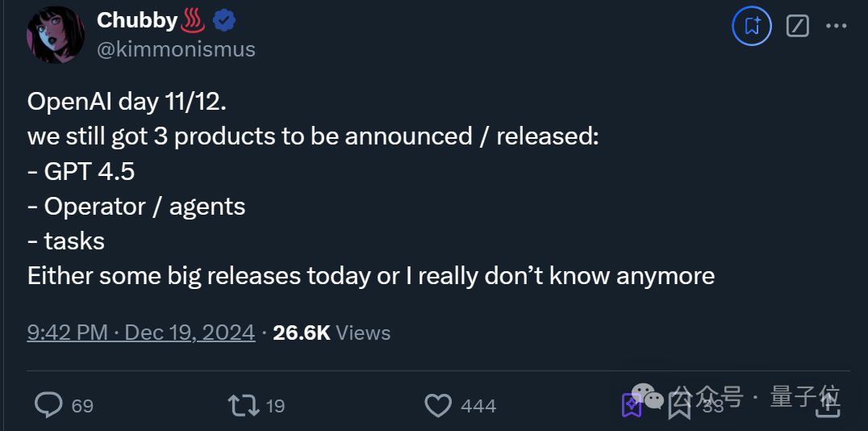
Task: Open the Chubby display name link
Action: (x=136, y=20)
